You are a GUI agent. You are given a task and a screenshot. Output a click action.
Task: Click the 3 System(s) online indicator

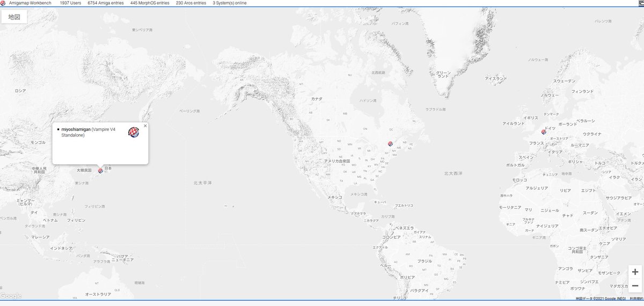pyautogui.click(x=230, y=3)
